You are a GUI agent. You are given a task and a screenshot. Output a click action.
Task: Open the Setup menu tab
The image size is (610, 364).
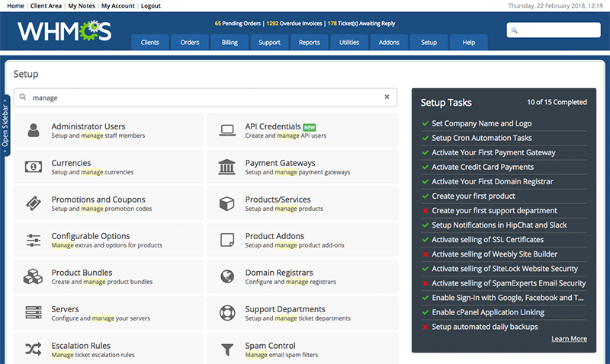(x=429, y=43)
